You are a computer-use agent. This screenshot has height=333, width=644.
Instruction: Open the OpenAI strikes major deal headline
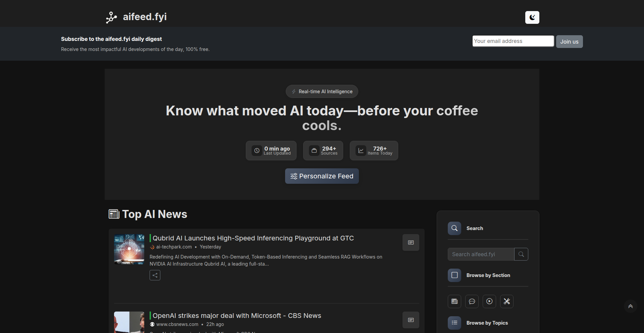(x=237, y=316)
